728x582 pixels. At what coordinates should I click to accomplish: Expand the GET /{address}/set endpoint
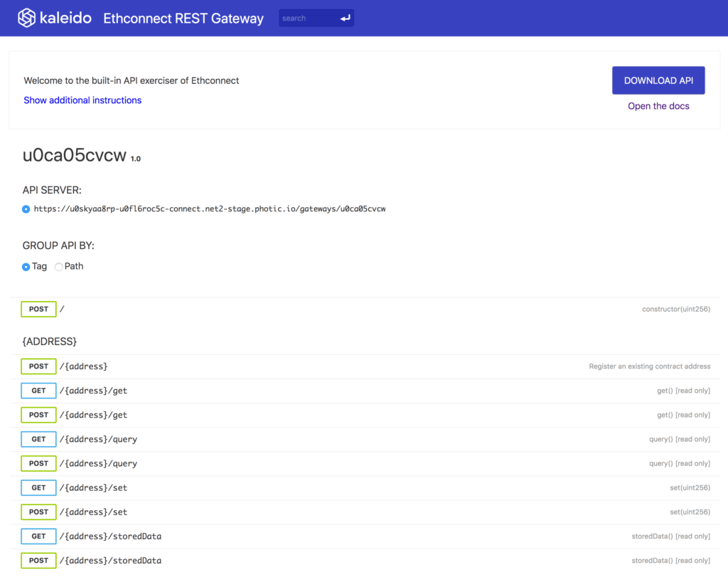(365, 487)
